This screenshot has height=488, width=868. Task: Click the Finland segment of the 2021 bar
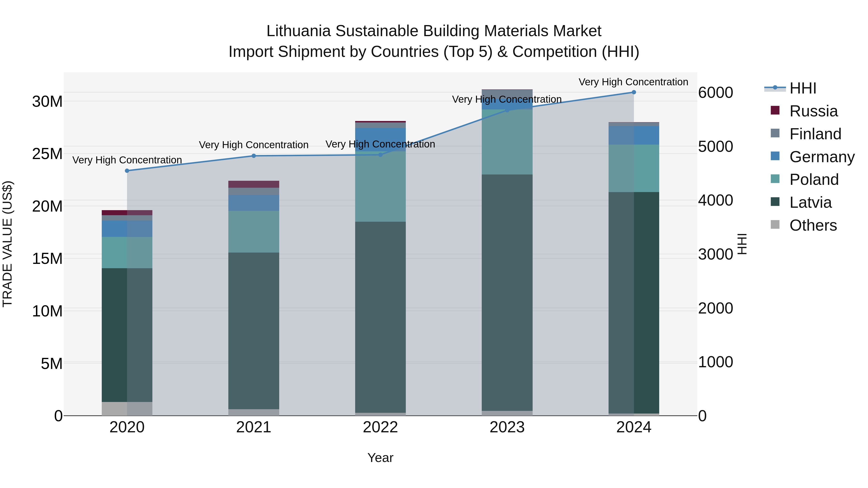[x=254, y=191]
